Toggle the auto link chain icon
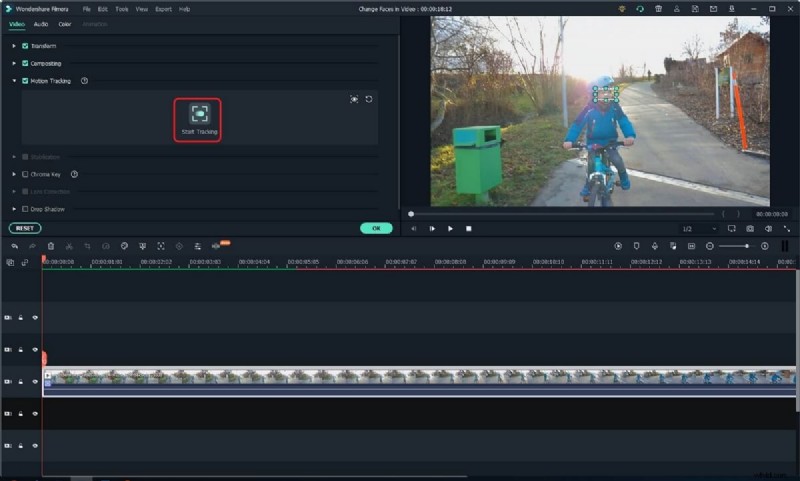 [x=24, y=263]
